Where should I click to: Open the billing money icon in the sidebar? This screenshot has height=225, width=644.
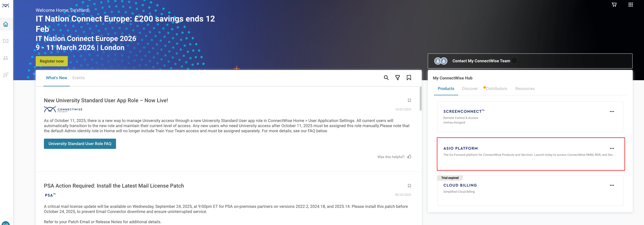point(6,41)
